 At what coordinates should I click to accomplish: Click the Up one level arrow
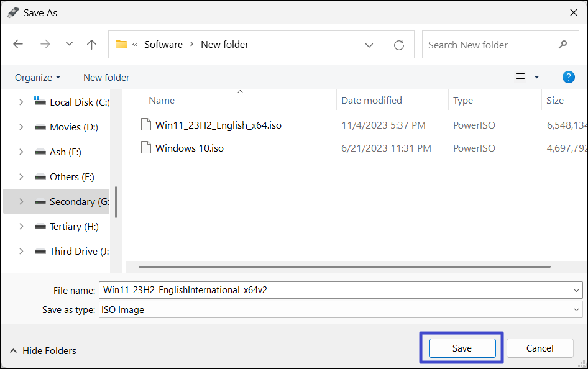92,45
